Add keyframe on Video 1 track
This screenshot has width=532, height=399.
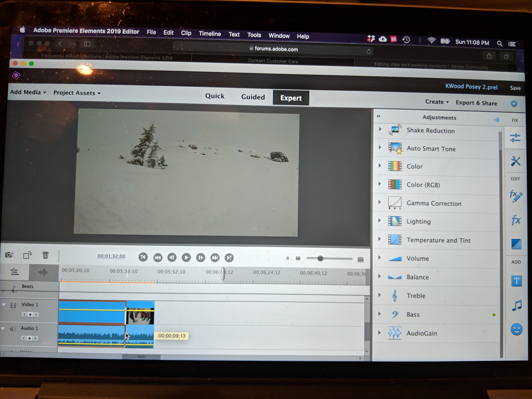pyautogui.click(x=30, y=315)
